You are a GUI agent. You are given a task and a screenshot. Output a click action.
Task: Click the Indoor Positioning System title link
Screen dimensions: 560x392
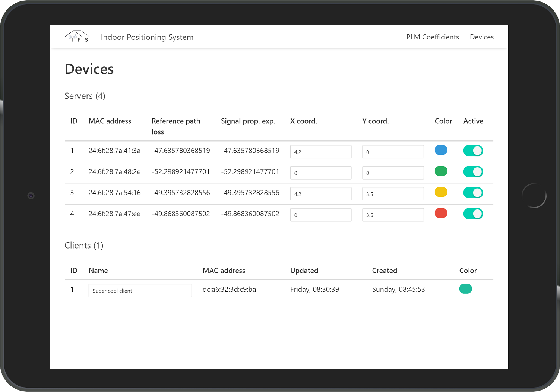(147, 37)
